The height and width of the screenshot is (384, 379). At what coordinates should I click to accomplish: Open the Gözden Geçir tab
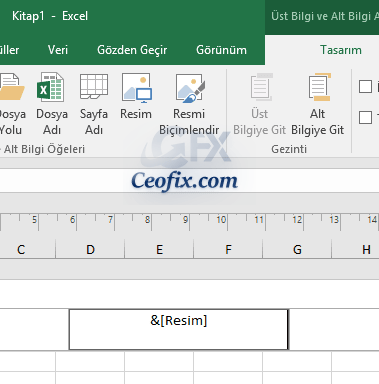point(132,50)
